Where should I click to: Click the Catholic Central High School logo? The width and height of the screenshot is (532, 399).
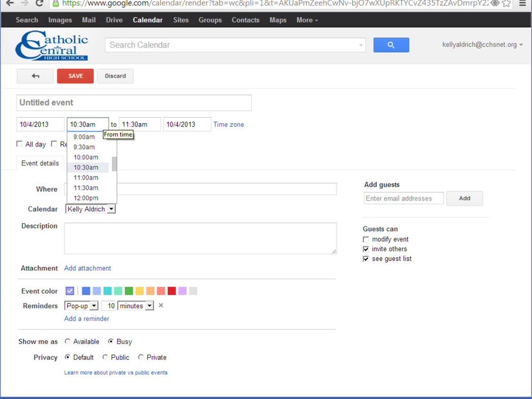pyautogui.click(x=52, y=46)
